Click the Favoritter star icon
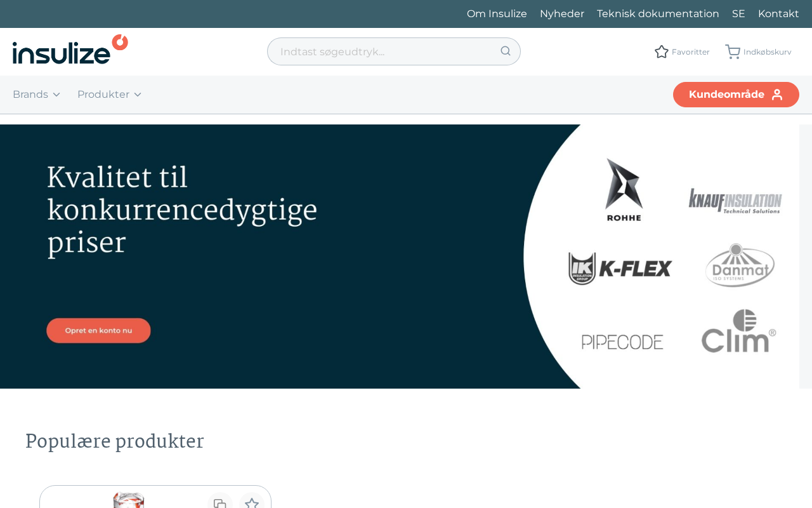The height and width of the screenshot is (508, 812). (662, 51)
